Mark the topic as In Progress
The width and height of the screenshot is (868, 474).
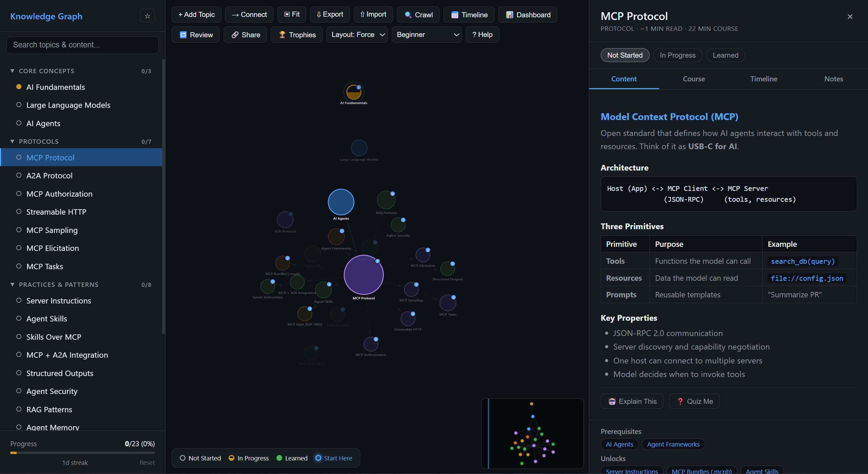click(677, 55)
